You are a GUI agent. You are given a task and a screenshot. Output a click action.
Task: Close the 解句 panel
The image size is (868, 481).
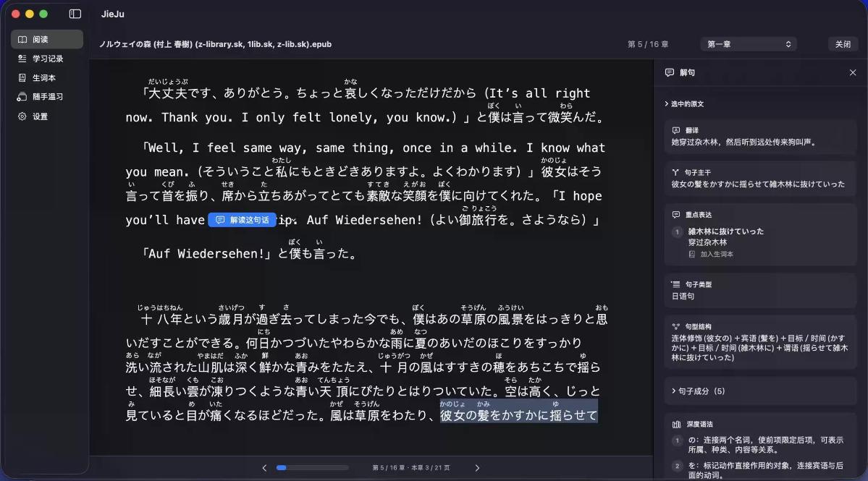pos(853,72)
